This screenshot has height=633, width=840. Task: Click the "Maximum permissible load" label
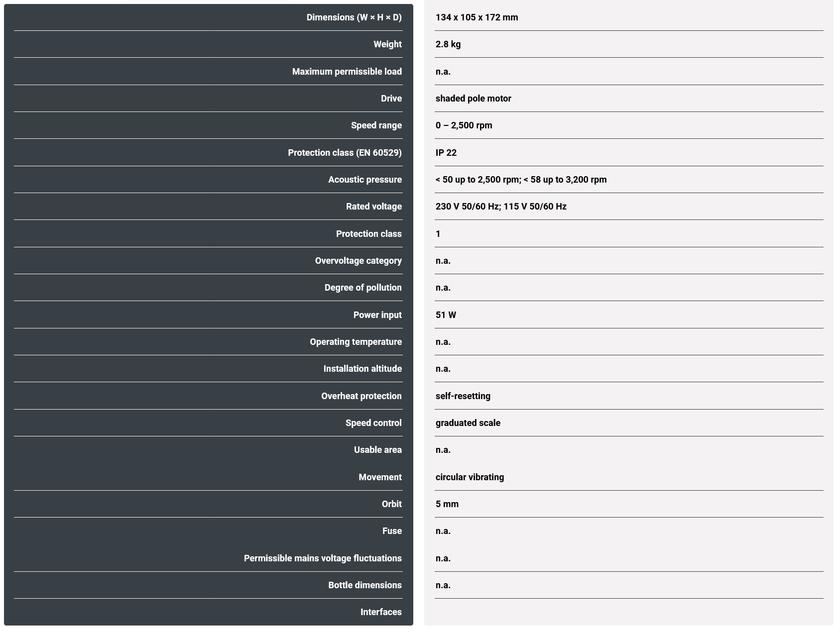347,72
